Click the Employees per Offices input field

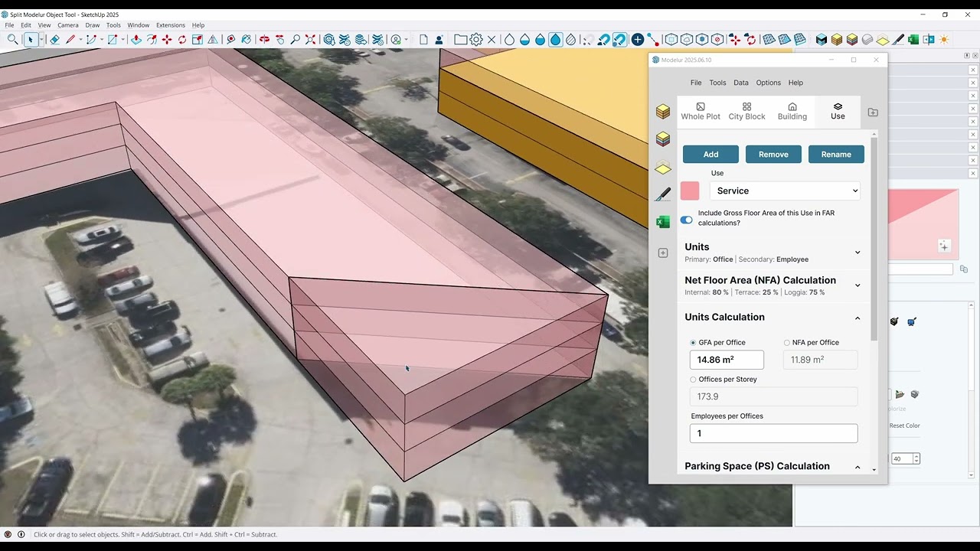tap(773, 433)
